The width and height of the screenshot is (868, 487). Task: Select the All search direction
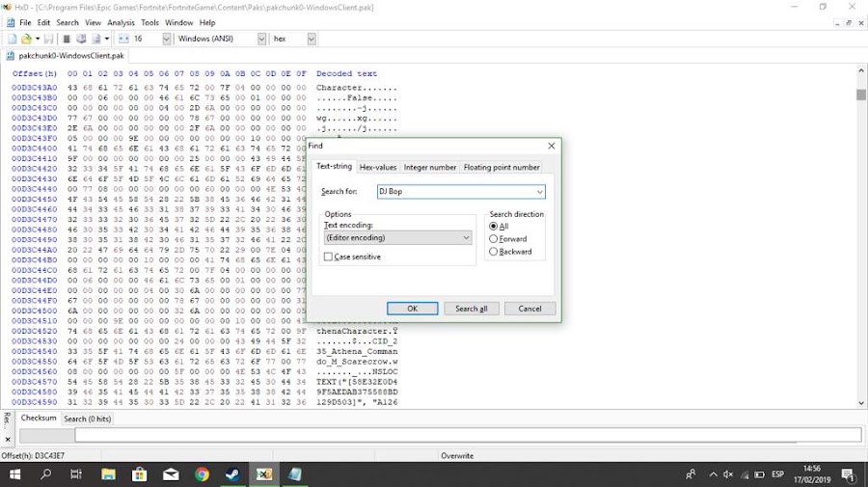[x=493, y=227]
